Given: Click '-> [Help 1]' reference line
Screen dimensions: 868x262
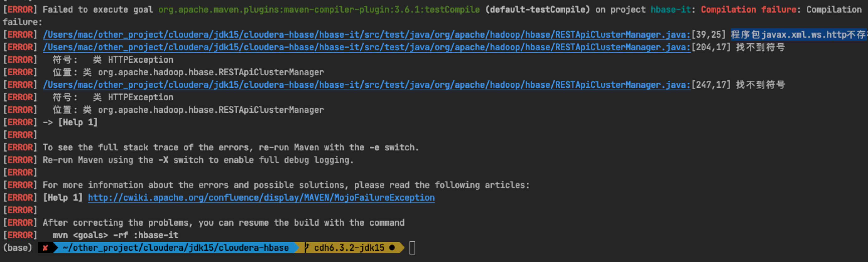Looking at the screenshot, I should pos(70,123).
